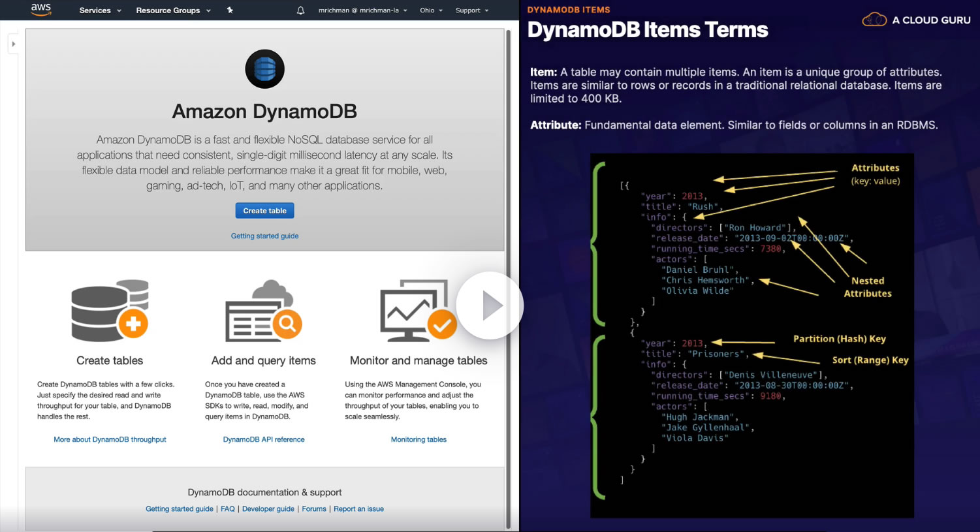Open the pin shortcuts star icon

(x=230, y=10)
